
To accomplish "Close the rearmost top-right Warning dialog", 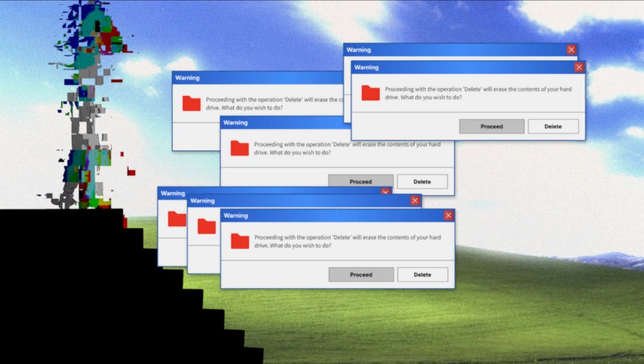I will click(x=571, y=50).
